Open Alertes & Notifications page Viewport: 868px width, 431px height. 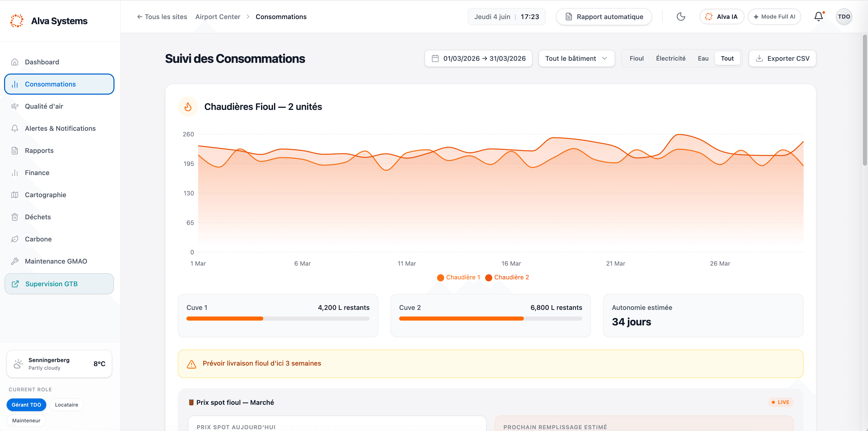tap(59, 128)
